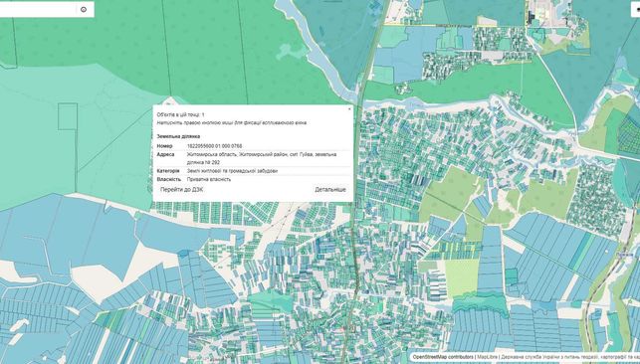
Task: Select the bright lime-green square parcel
Action: (462, 277)
